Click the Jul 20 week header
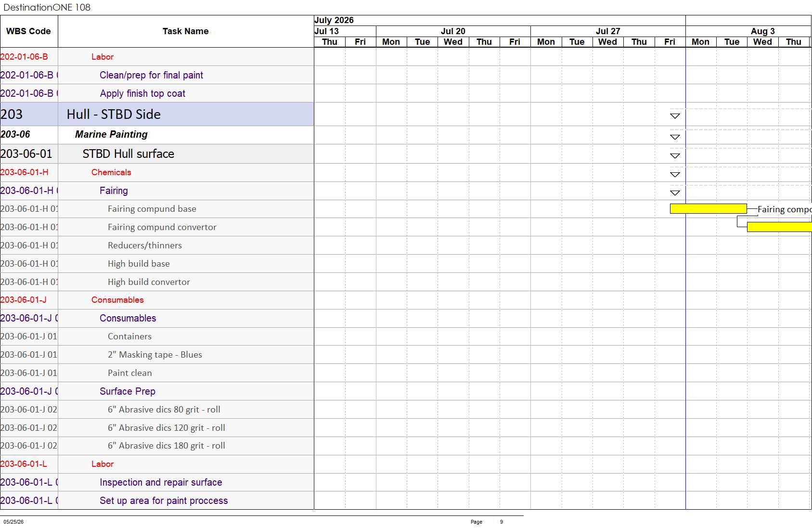812x528 pixels. click(453, 31)
